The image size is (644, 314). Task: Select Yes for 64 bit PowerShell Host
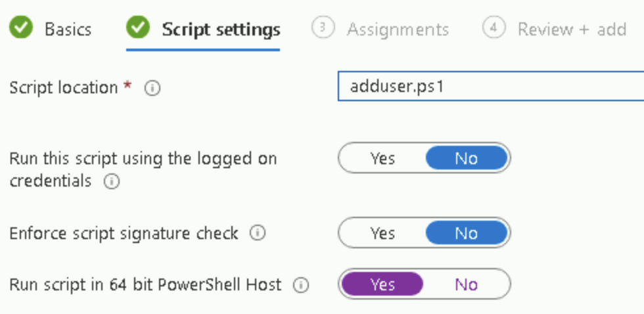coord(382,284)
